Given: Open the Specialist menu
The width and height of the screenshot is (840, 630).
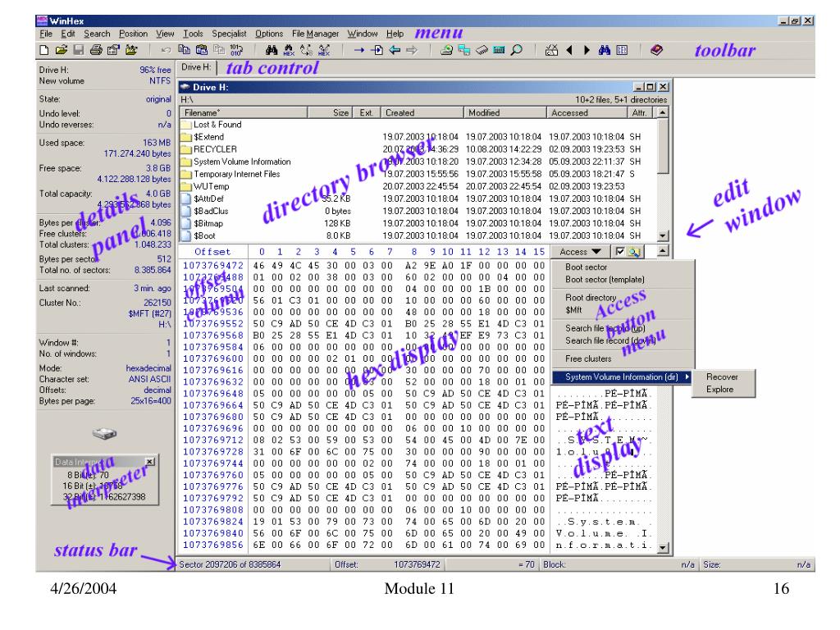Looking at the screenshot, I should [230, 33].
